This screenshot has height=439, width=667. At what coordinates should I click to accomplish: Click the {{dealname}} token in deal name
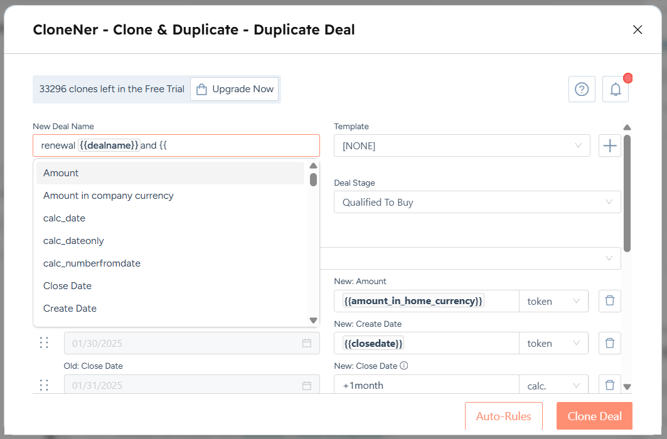[109, 145]
